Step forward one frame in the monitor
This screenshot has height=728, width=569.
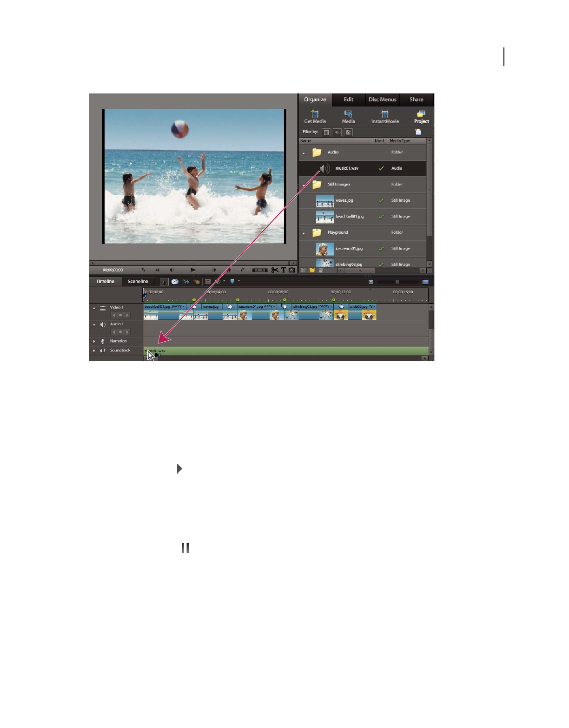click(x=214, y=270)
